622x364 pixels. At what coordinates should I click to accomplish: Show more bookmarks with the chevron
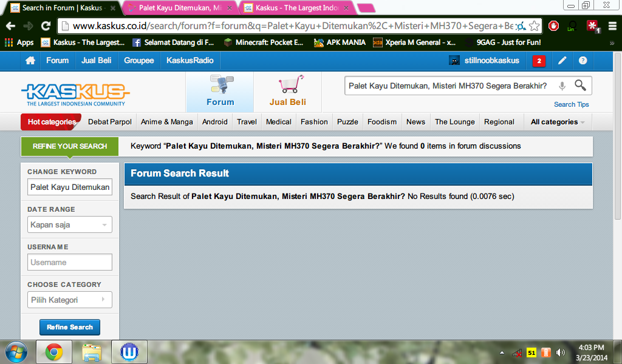click(612, 43)
